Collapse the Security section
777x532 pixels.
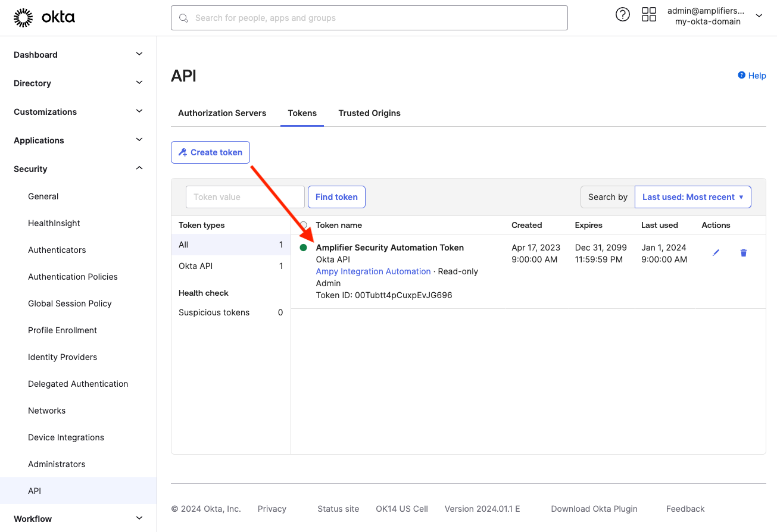tap(78, 169)
